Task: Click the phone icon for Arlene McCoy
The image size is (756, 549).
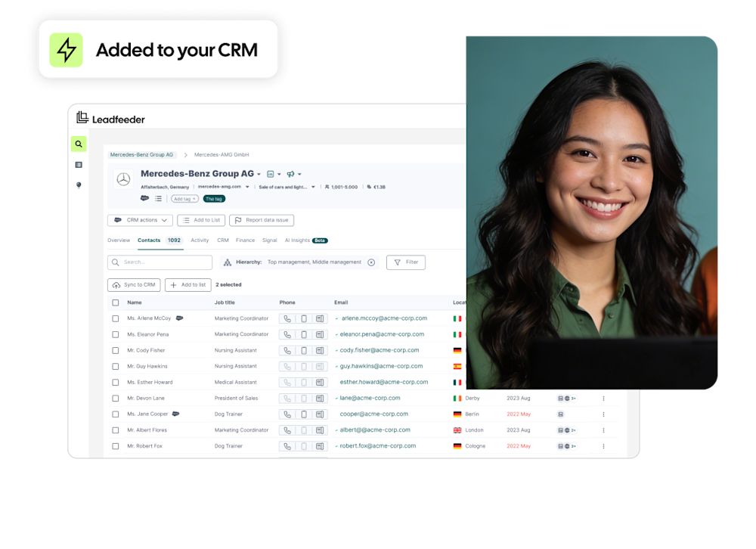Action: [287, 318]
